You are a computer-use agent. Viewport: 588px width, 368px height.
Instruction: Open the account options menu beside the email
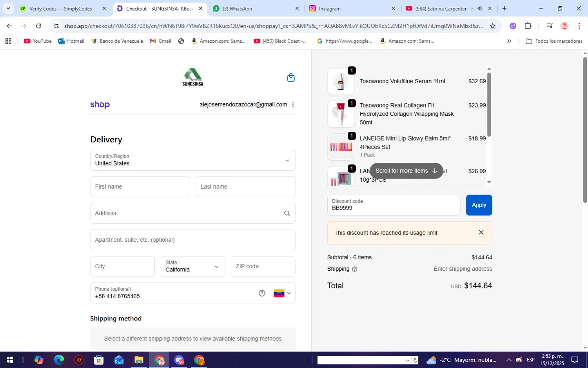point(293,105)
